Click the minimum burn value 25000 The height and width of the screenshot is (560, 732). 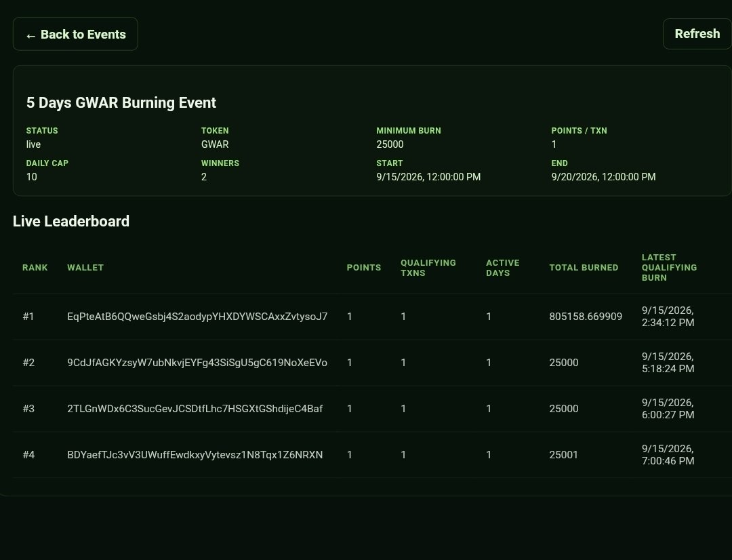390,144
